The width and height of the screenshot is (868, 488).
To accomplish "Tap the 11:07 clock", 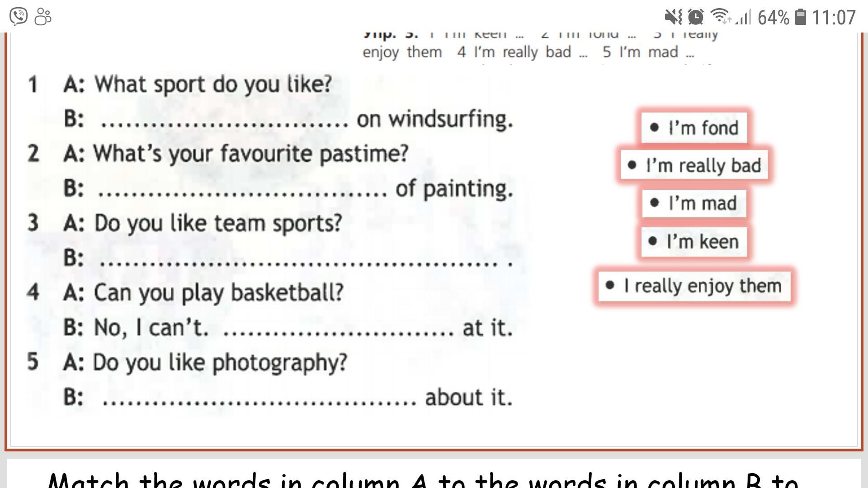I will (x=834, y=18).
